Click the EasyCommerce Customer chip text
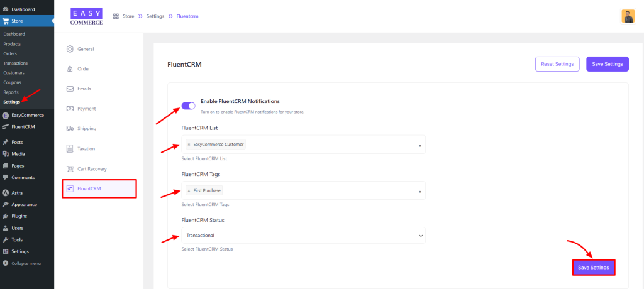Image resolution: width=644 pixels, height=289 pixels. click(x=218, y=144)
